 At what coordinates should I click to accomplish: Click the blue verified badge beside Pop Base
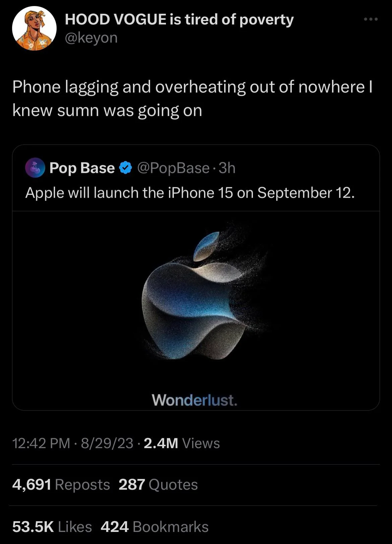pyautogui.click(x=126, y=168)
